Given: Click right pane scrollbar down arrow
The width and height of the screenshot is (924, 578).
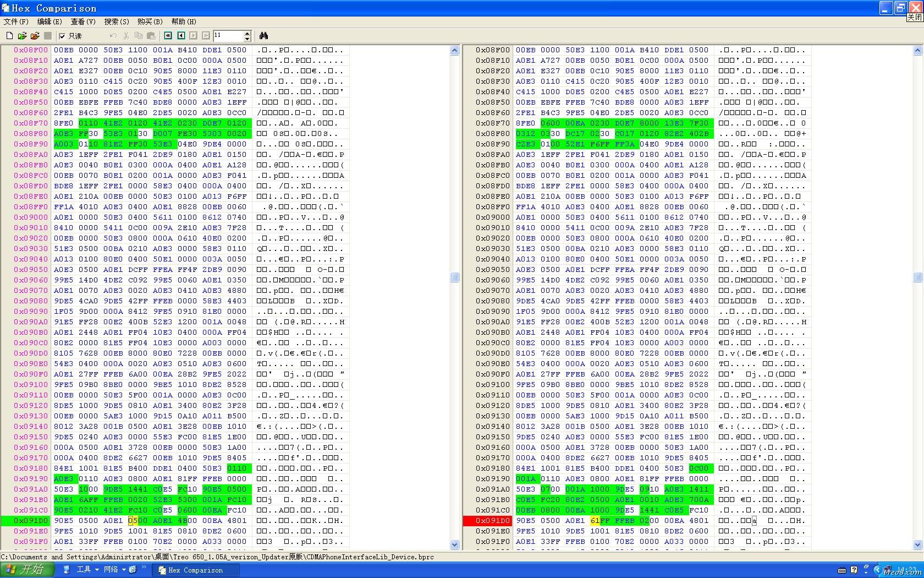Looking at the screenshot, I should 917,545.
